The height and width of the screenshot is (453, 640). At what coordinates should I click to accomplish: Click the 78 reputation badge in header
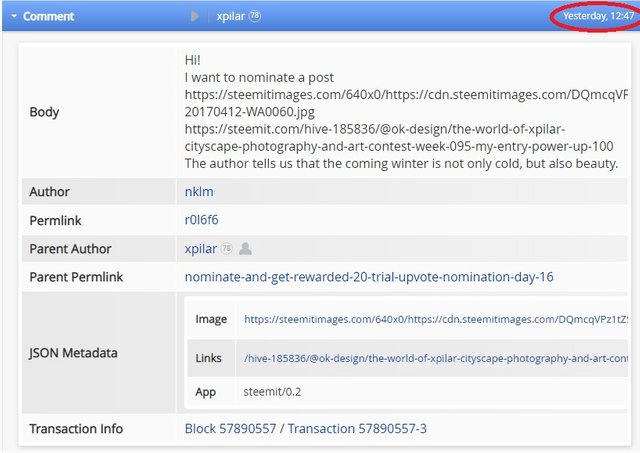tap(255, 16)
